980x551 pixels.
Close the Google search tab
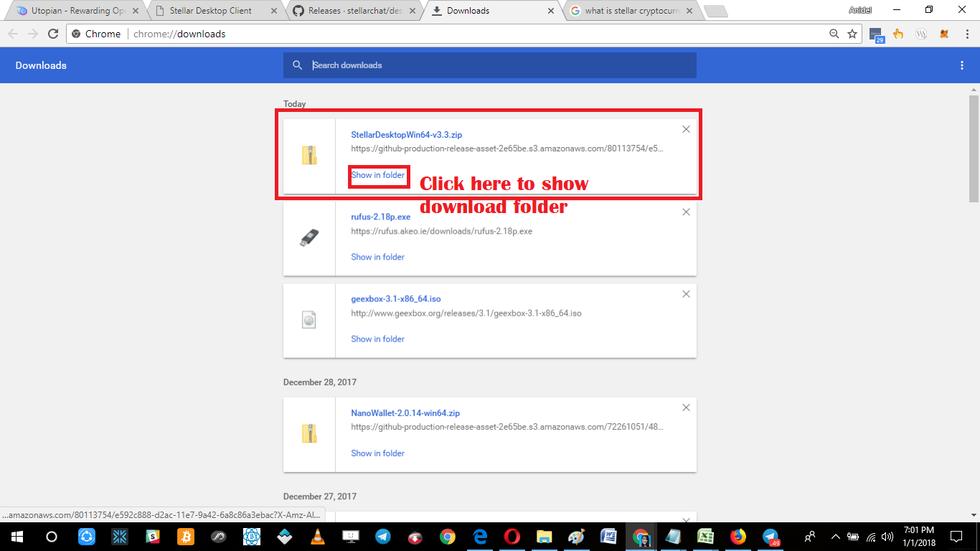click(x=689, y=11)
